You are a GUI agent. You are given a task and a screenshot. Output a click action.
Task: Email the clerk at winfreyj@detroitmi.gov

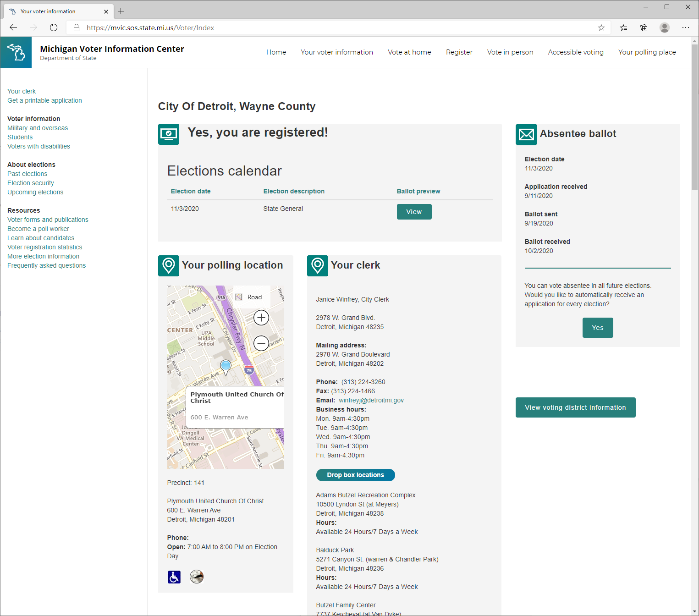[371, 400]
